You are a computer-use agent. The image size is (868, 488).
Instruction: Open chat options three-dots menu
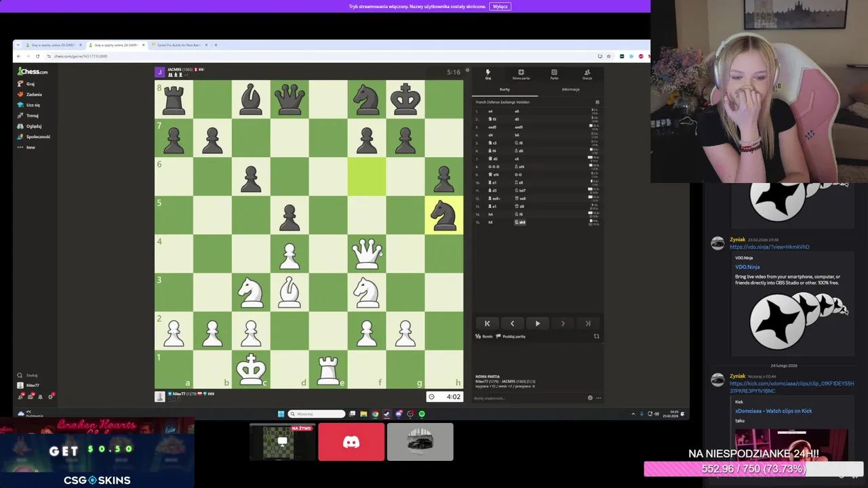[598, 398]
